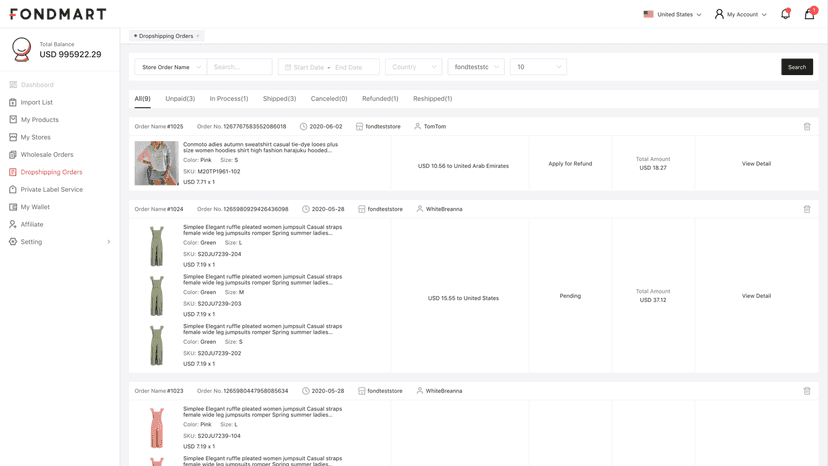828x466 pixels.
Task: Click green jumpsuit thumbnail size S
Action: click(x=156, y=345)
